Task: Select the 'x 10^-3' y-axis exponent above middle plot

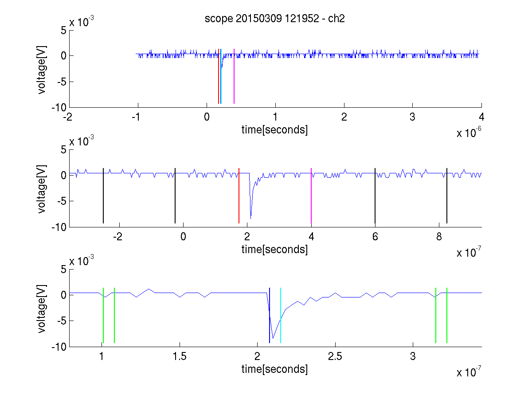Action: pos(82,141)
